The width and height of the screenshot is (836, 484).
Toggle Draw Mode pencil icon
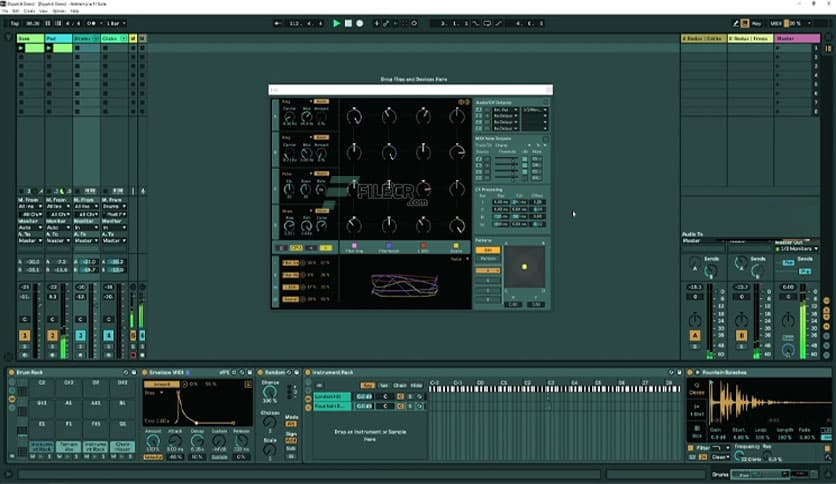point(736,23)
